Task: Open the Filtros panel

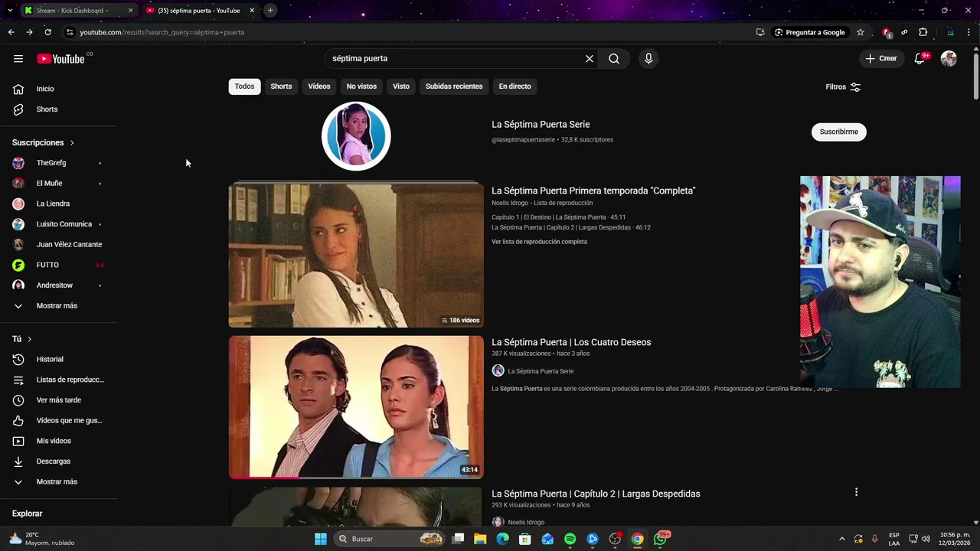Action: 843,87
